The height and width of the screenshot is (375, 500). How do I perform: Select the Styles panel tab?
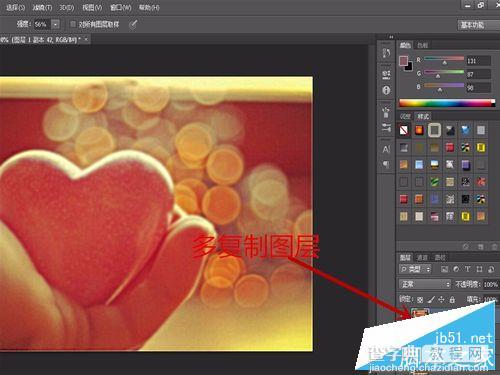(x=423, y=116)
